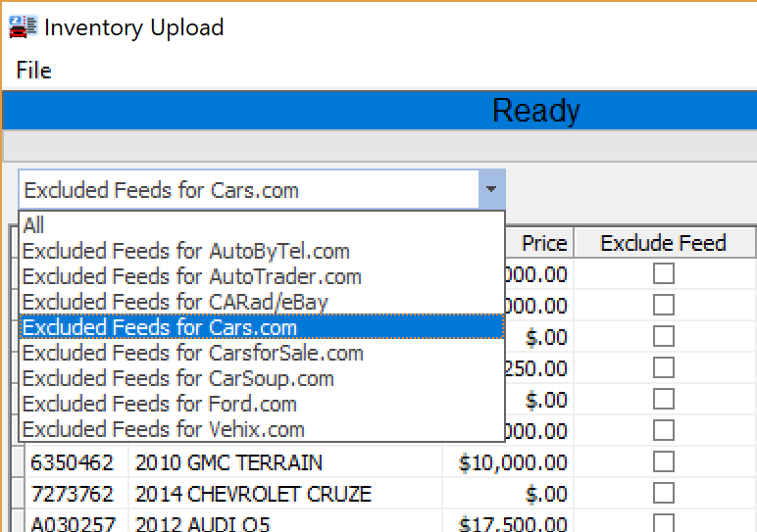Screen dimensions: 757x532
Task: Click the 2012 AUDI Q5 vehicle cell
Action: (x=285, y=522)
